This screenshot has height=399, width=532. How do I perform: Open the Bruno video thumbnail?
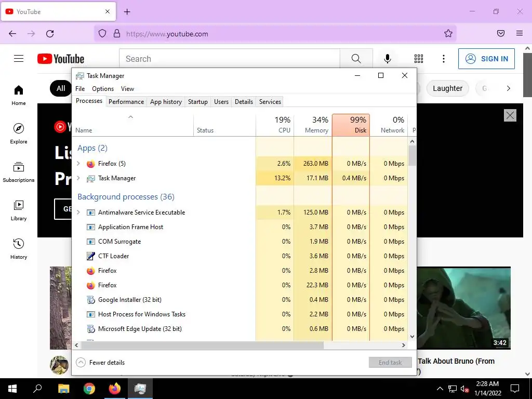[463, 308]
